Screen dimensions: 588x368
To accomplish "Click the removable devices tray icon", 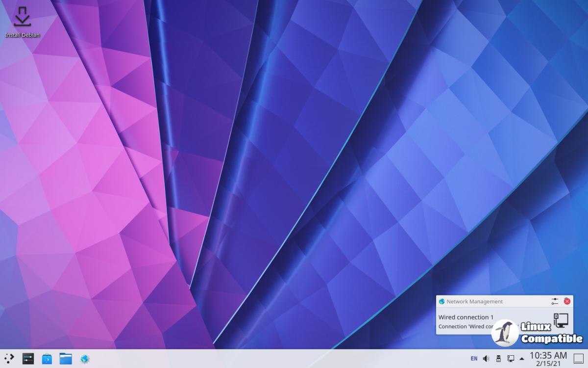I will click(x=498, y=359).
